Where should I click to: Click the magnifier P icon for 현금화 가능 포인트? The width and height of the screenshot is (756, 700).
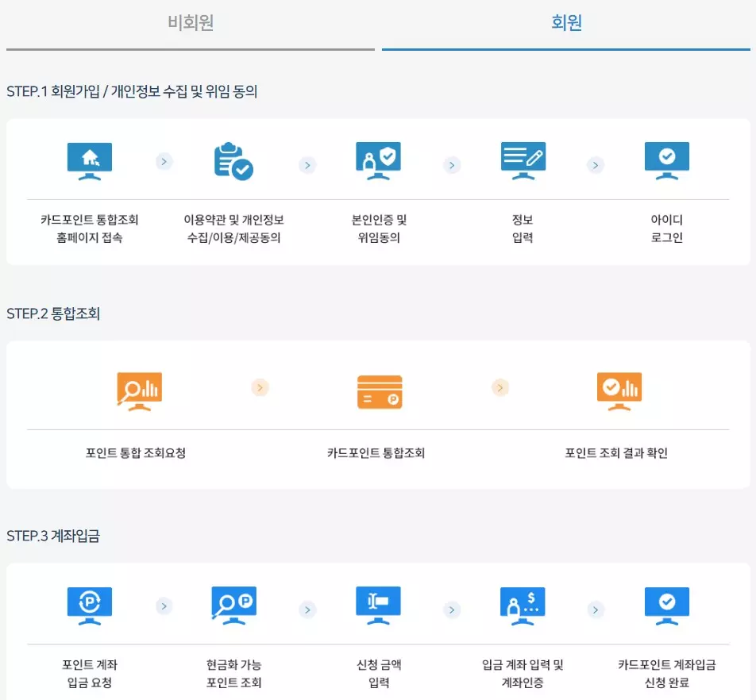coord(233,606)
